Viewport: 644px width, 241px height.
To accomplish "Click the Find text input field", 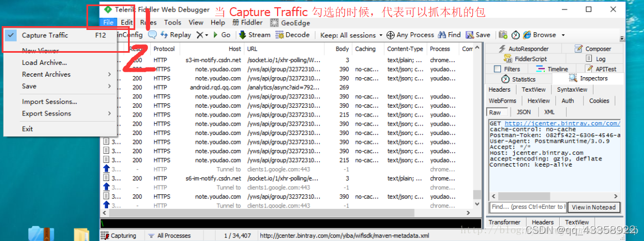I will point(528,207).
